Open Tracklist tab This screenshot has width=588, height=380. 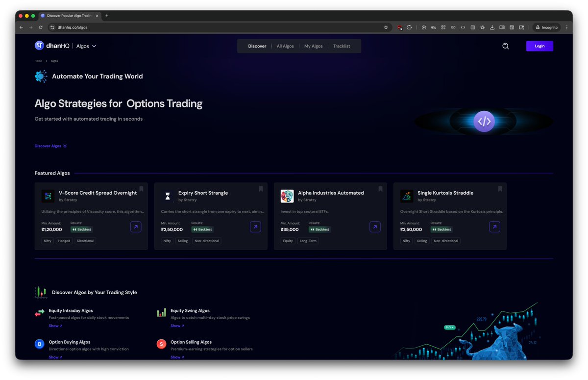(342, 46)
